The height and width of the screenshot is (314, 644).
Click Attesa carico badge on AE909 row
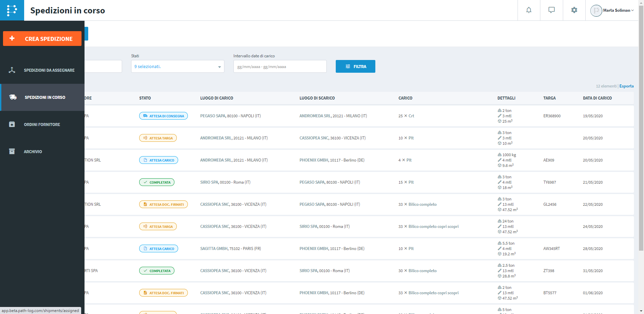[x=159, y=160]
